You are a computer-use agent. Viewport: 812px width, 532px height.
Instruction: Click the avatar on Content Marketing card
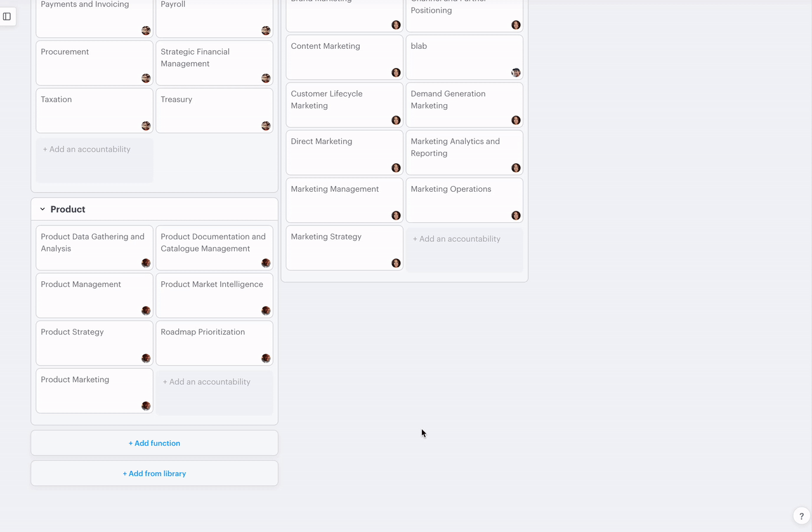pyautogui.click(x=396, y=73)
